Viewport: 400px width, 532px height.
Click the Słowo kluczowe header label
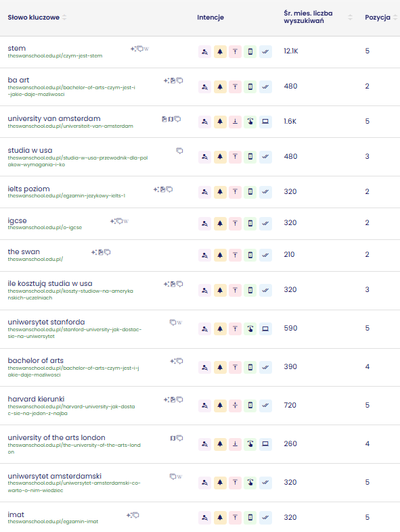click(34, 18)
